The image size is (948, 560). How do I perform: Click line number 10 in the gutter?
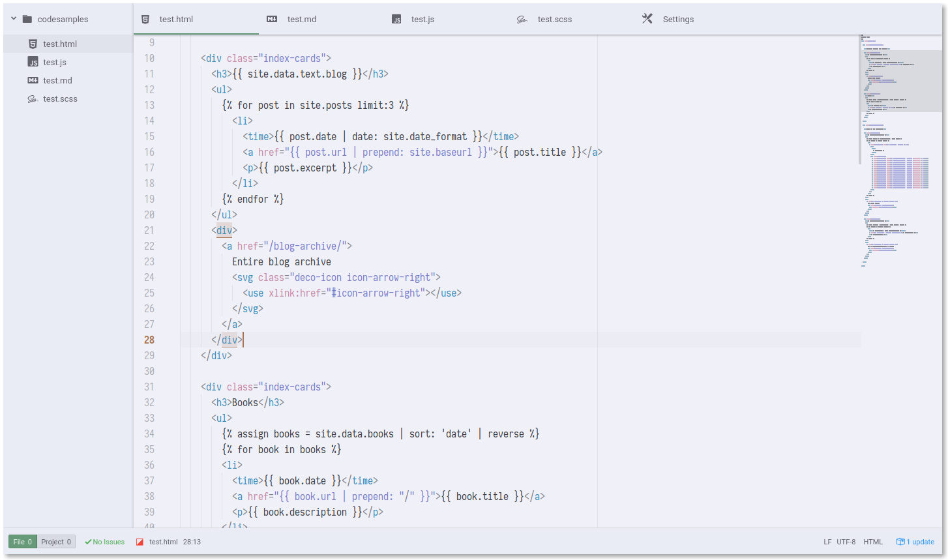(x=149, y=58)
